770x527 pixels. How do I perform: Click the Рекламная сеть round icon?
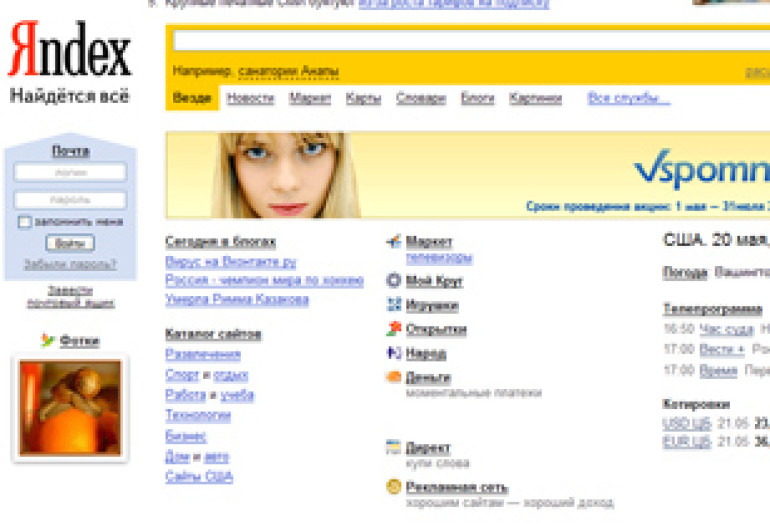[393, 487]
